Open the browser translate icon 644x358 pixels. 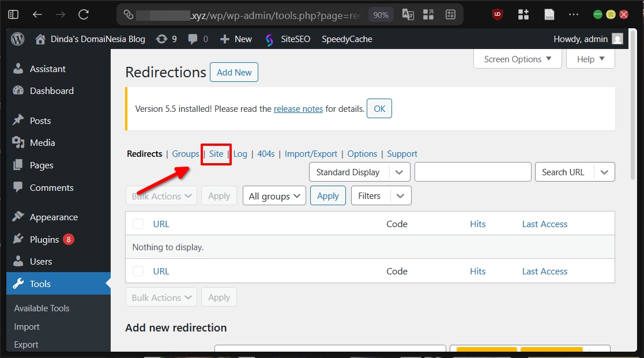tap(408, 14)
